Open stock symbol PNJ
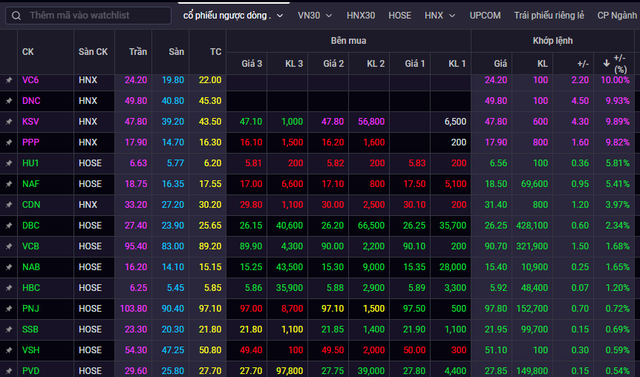 pyautogui.click(x=31, y=309)
